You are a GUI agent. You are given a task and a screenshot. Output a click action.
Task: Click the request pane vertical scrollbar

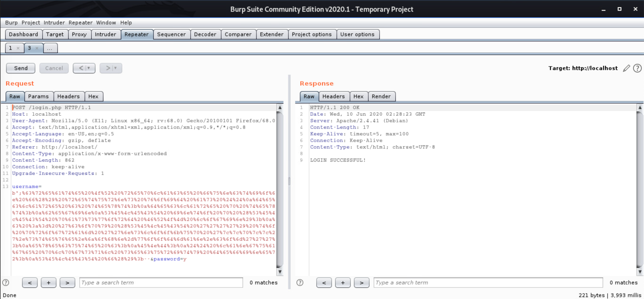pos(280,189)
